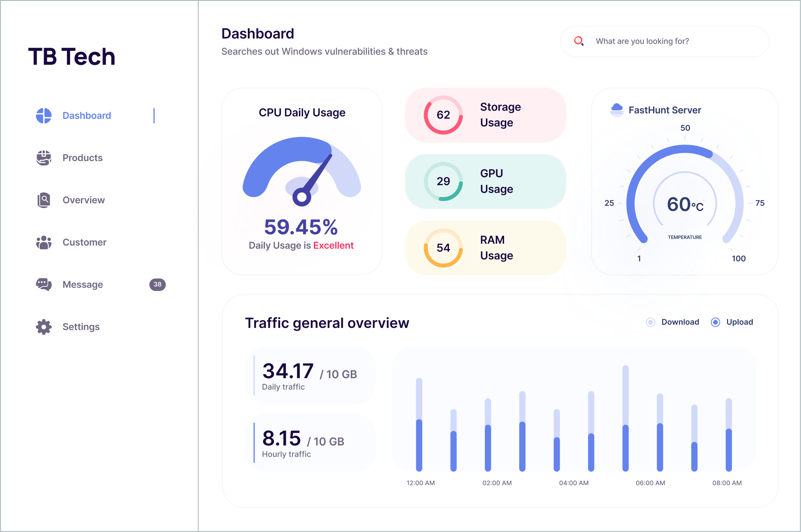
Task: Click the 38 unread messages badge
Action: [157, 285]
